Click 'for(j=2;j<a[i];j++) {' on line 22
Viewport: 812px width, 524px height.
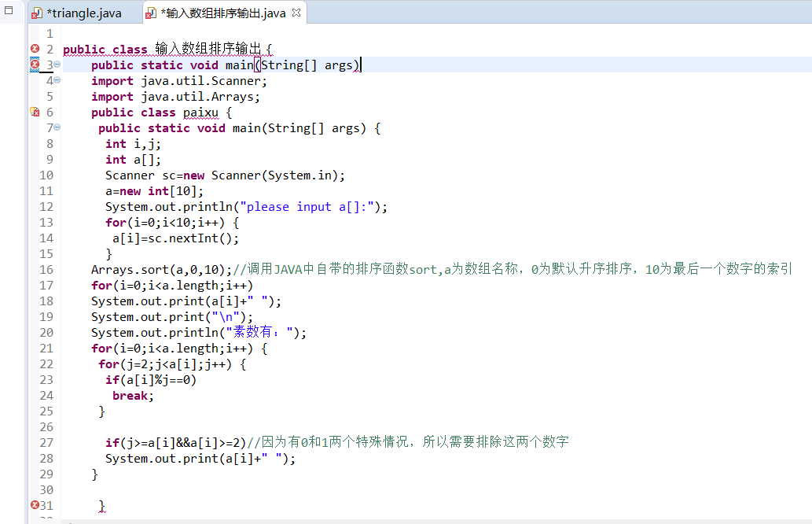172,363
